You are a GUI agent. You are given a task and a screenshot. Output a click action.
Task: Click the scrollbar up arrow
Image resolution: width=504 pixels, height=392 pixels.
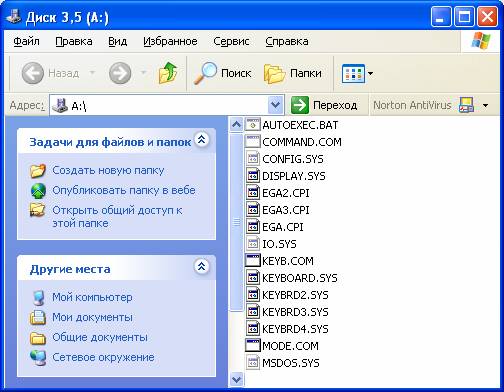(x=236, y=125)
